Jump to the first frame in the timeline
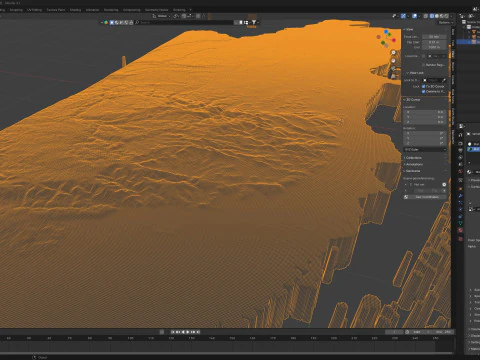 (173, 332)
